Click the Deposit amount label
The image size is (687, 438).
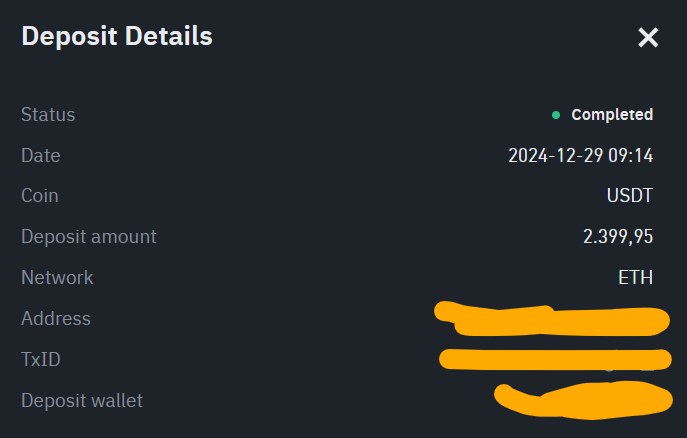pyautogui.click(x=89, y=237)
